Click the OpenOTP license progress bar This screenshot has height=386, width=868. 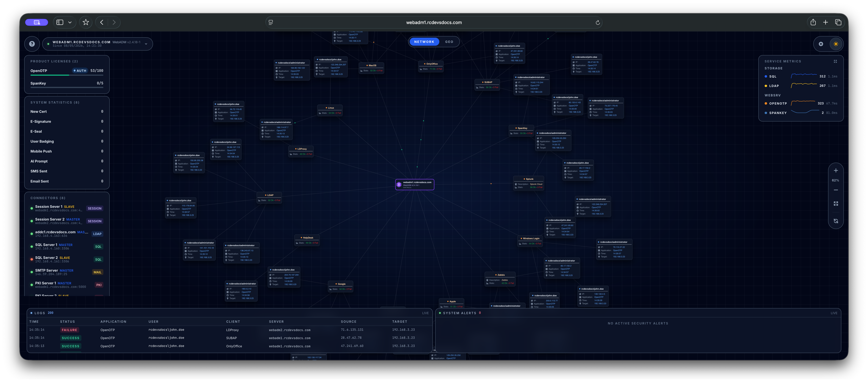coord(67,75)
